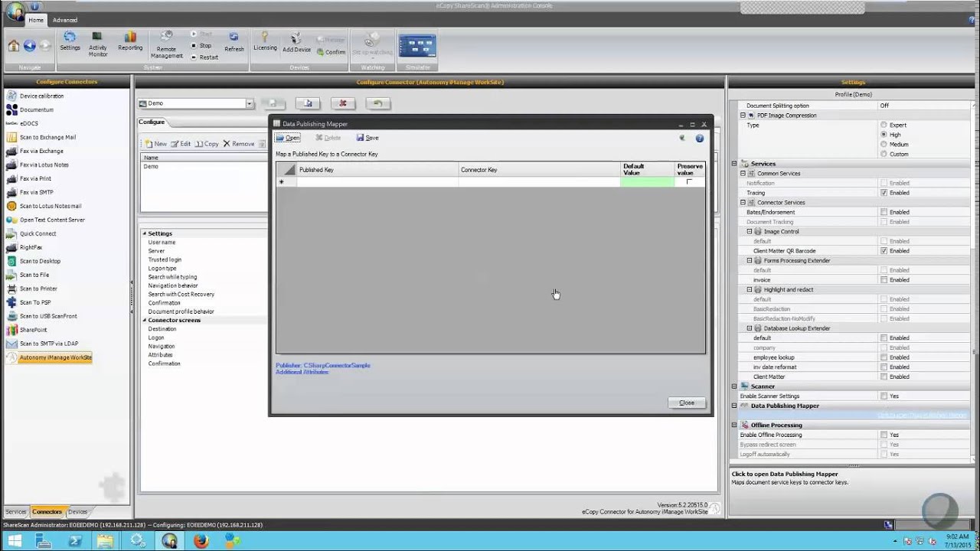980x551 pixels.
Task: Click the application orb menu button
Action: coord(15,12)
